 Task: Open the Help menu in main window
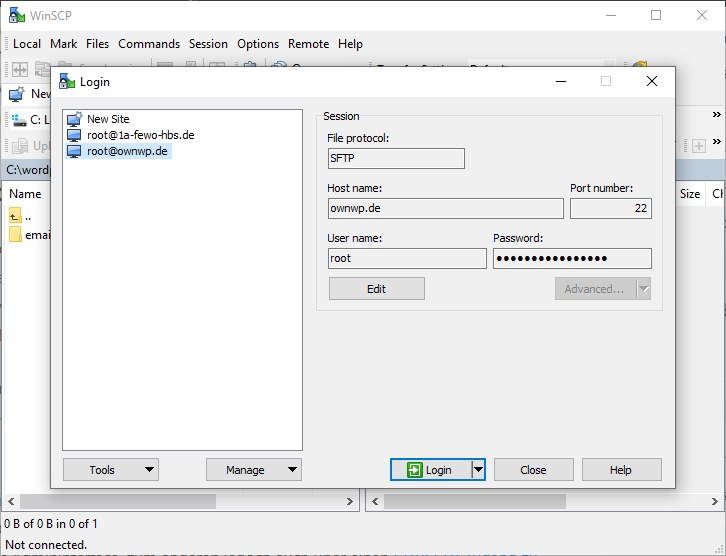pyautogui.click(x=350, y=44)
